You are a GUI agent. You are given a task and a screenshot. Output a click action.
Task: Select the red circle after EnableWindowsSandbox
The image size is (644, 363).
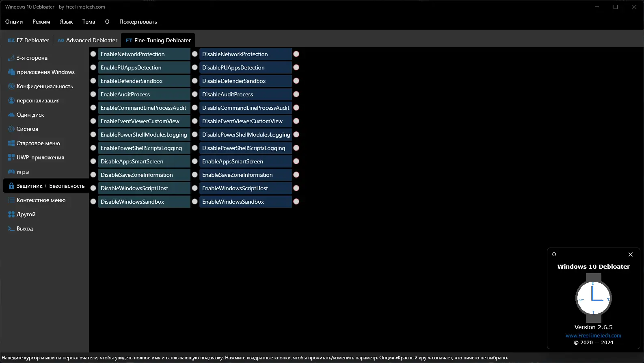(x=296, y=202)
